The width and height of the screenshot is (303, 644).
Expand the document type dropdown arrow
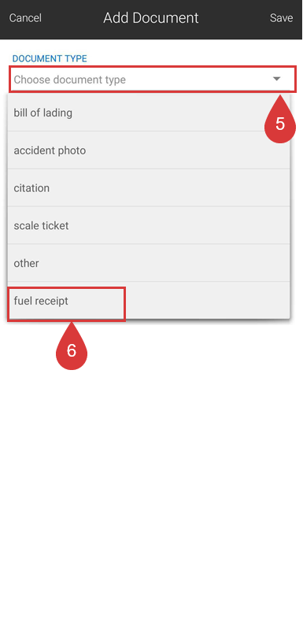coord(277,79)
